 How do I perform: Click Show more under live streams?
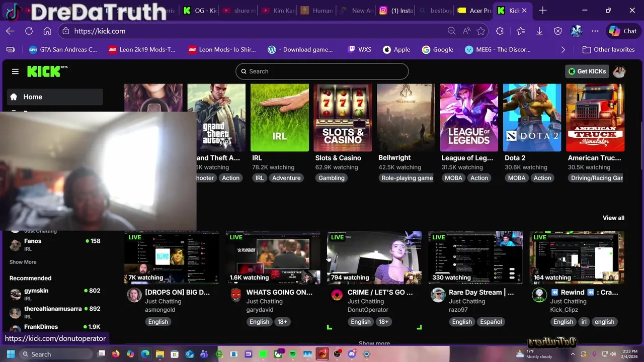(x=374, y=343)
